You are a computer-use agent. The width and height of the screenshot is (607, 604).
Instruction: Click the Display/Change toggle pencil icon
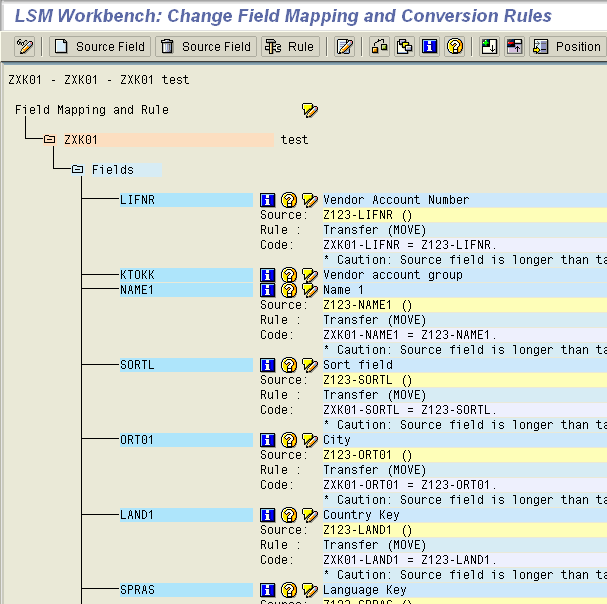[26, 47]
